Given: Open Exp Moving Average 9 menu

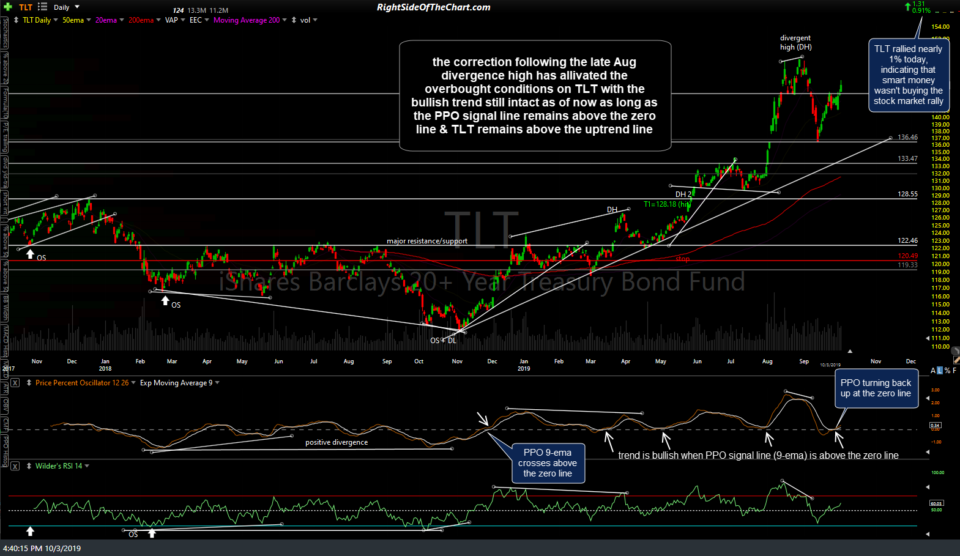Looking at the screenshot, I should tap(179, 383).
